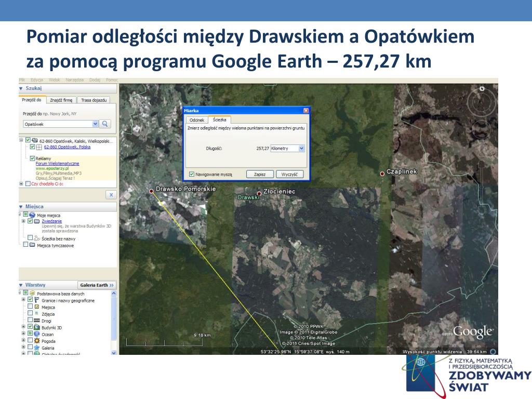Disable the Budynki 3D layer checkbox
This screenshot has height=399, width=532.
[x=30, y=327]
